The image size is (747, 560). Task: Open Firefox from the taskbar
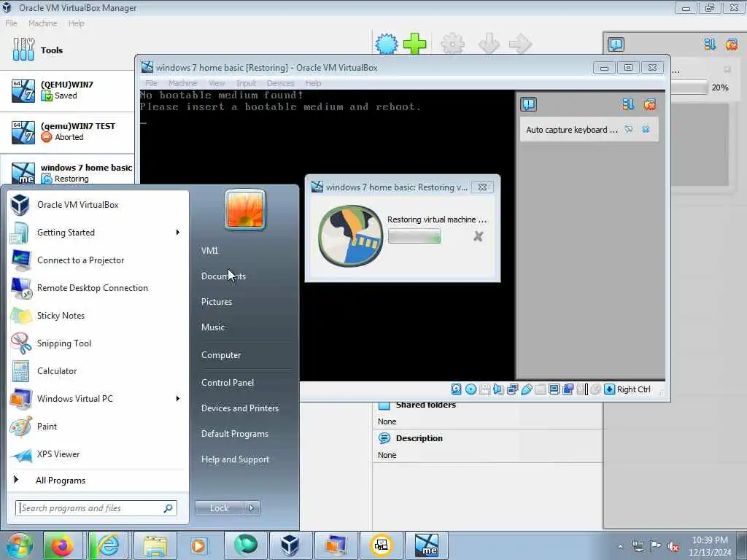63,545
